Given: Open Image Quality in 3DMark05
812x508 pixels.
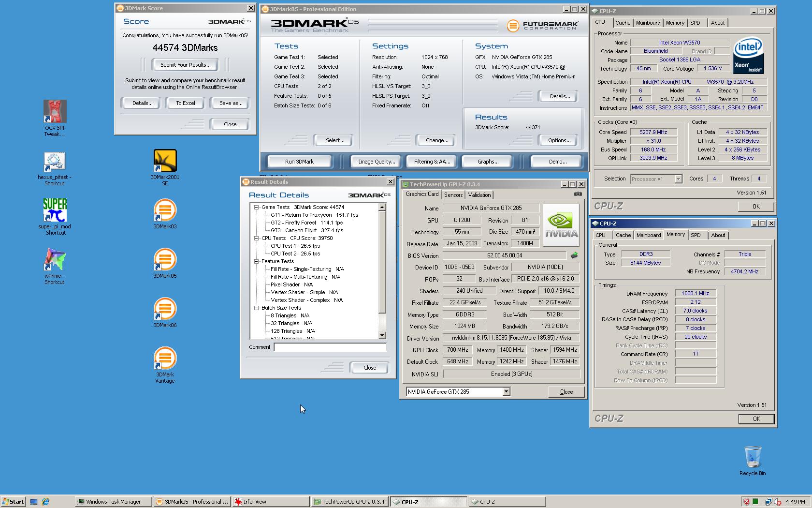Looking at the screenshot, I should click(x=377, y=162).
